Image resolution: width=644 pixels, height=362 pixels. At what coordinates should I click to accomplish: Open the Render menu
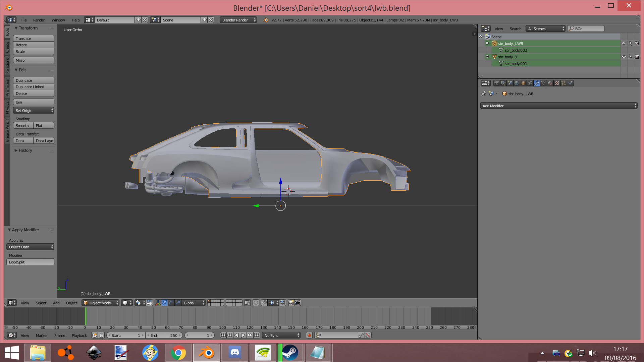(39, 20)
